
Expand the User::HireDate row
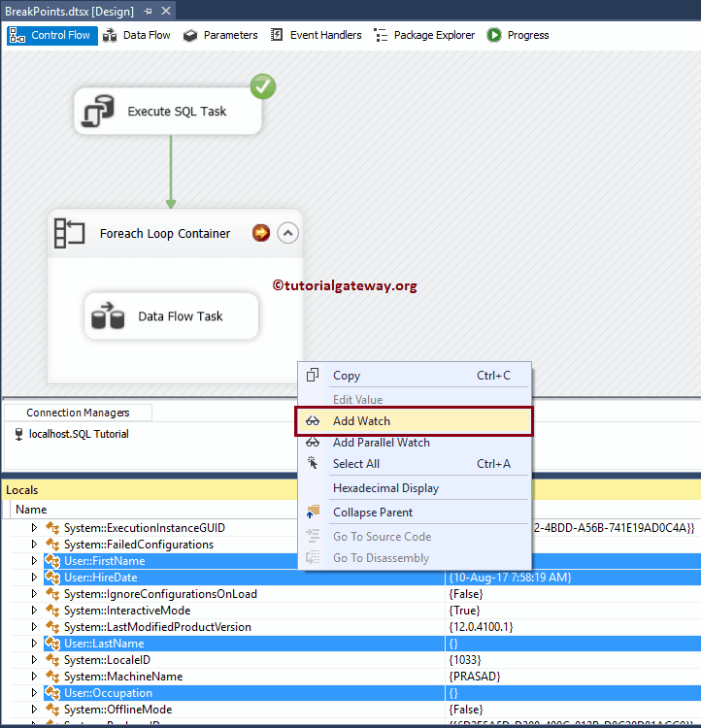pos(34,578)
